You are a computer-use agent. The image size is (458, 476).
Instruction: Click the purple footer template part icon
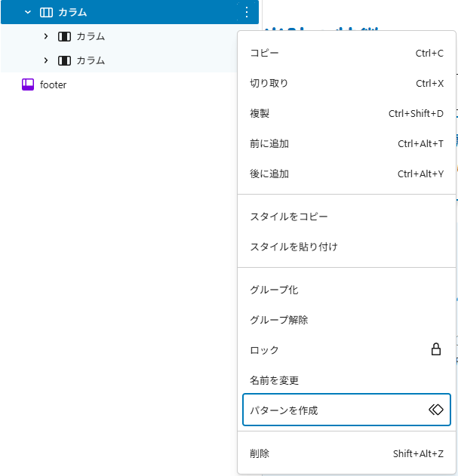(x=28, y=84)
